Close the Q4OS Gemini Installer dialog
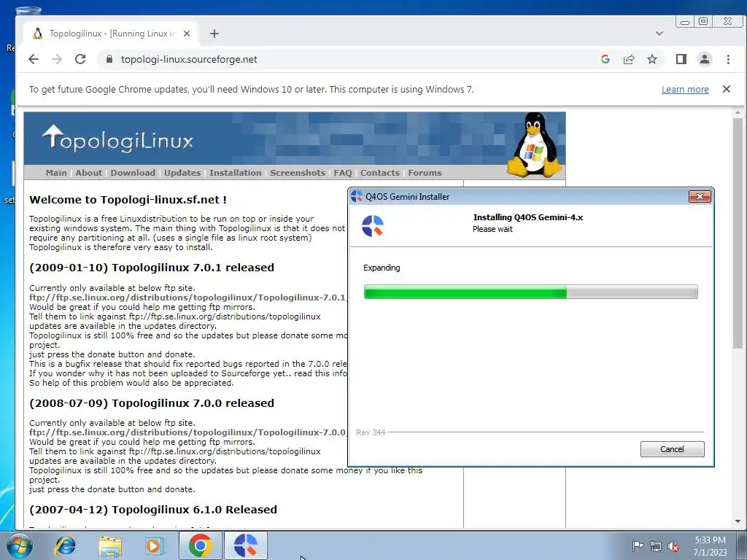 [x=700, y=196]
